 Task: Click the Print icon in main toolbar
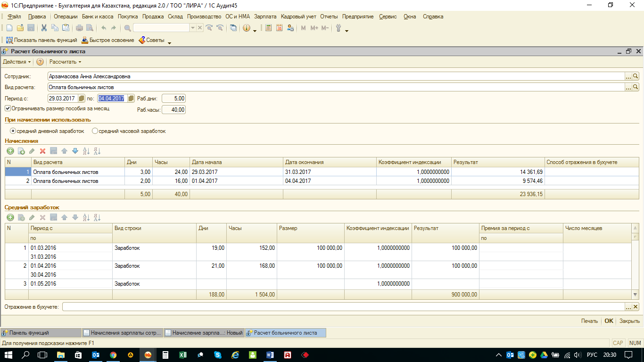click(79, 28)
